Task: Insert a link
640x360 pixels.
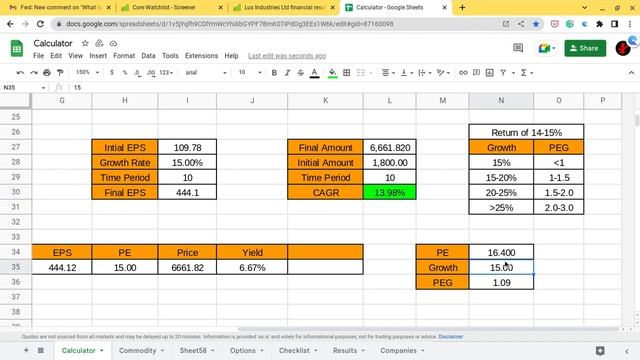Action: click(x=463, y=73)
